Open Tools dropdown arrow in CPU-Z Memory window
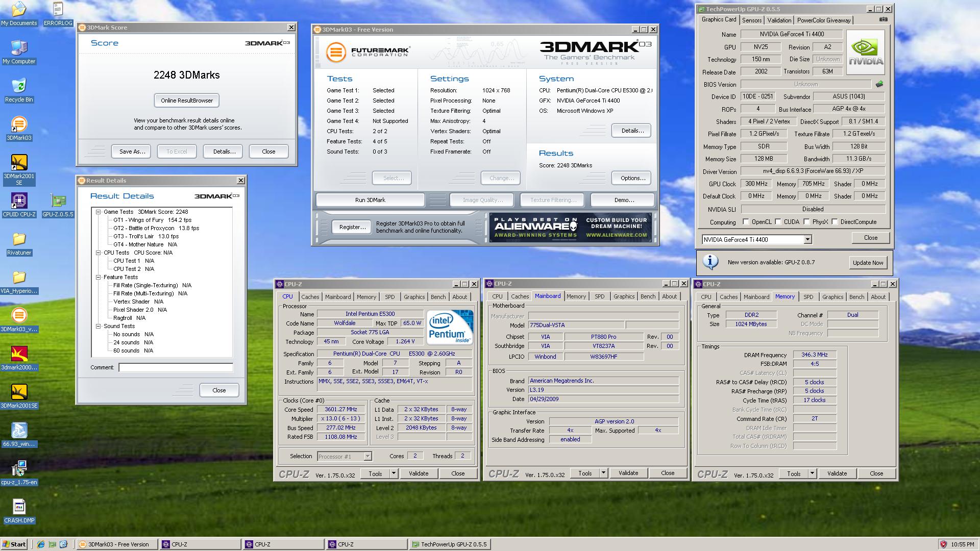The height and width of the screenshot is (551, 980). coord(812,473)
